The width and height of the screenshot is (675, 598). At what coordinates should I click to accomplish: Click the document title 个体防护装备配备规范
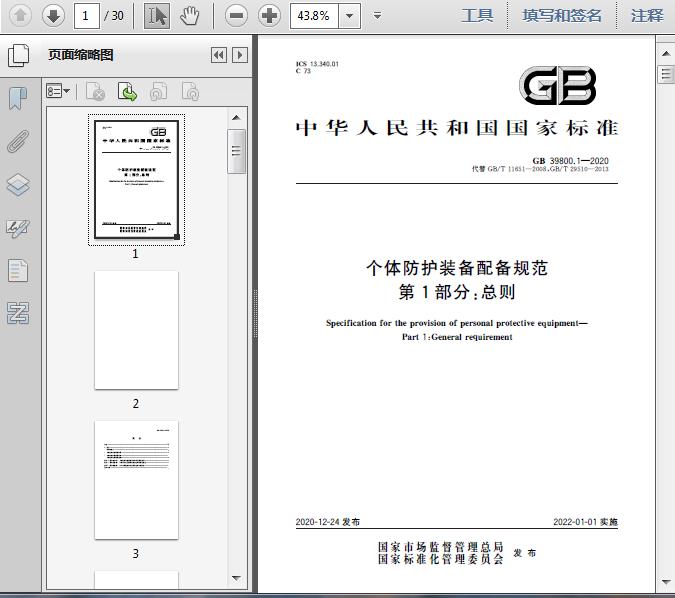[457, 268]
